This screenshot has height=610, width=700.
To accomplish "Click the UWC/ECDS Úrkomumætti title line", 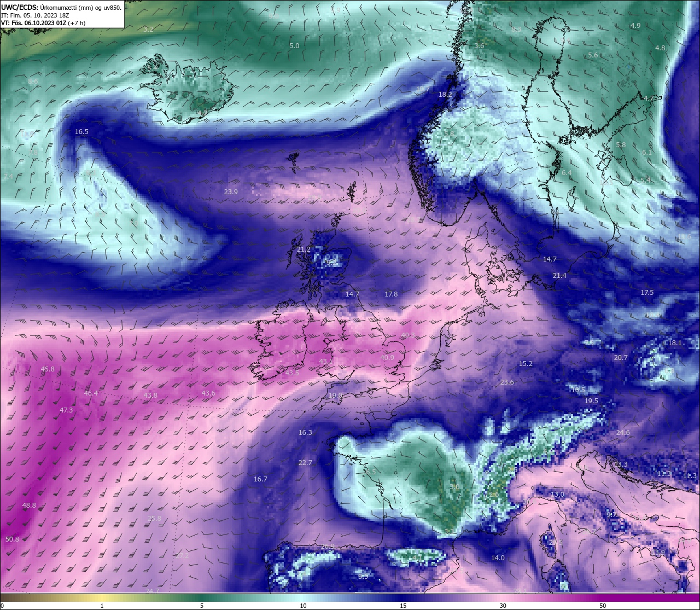I will coord(61,7).
